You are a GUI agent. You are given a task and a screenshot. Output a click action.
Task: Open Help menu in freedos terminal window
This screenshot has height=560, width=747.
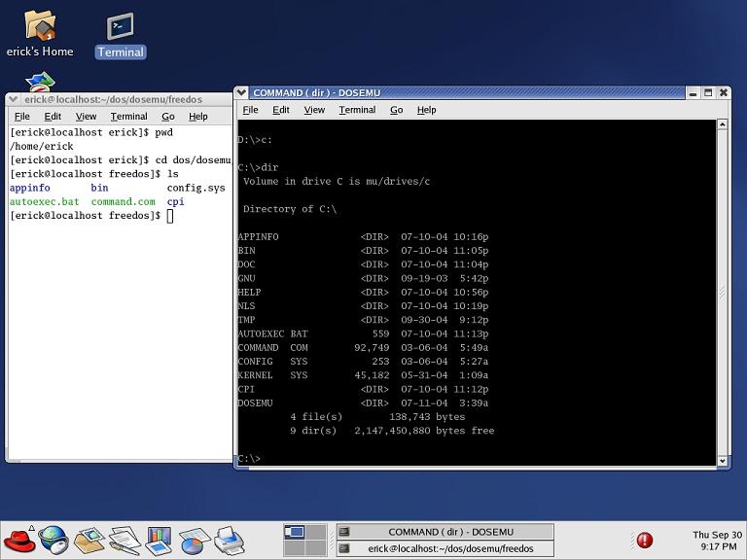pyautogui.click(x=198, y=117)
